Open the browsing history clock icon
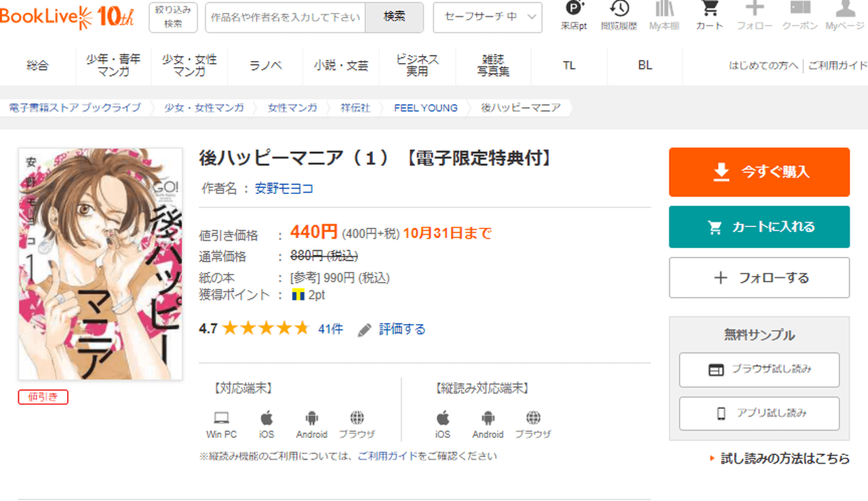 (x=619, y=9)
